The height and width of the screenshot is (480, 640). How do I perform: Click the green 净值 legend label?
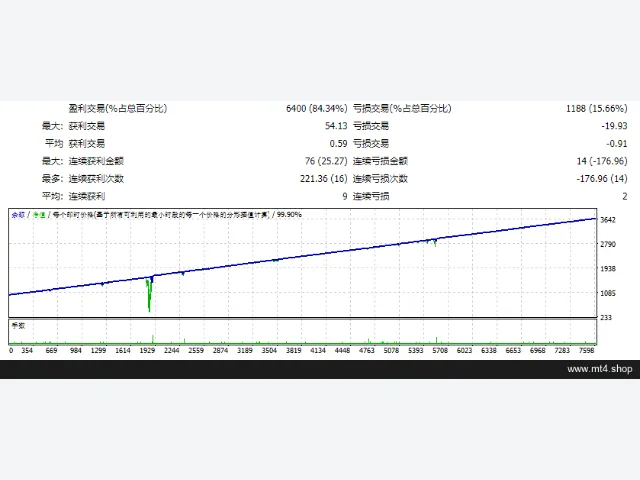39,215
